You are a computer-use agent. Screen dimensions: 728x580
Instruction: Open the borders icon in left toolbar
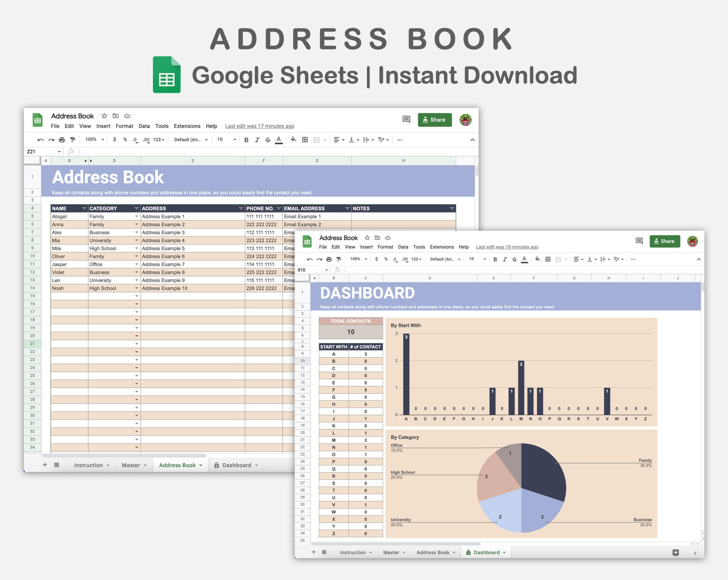point(305,140)
